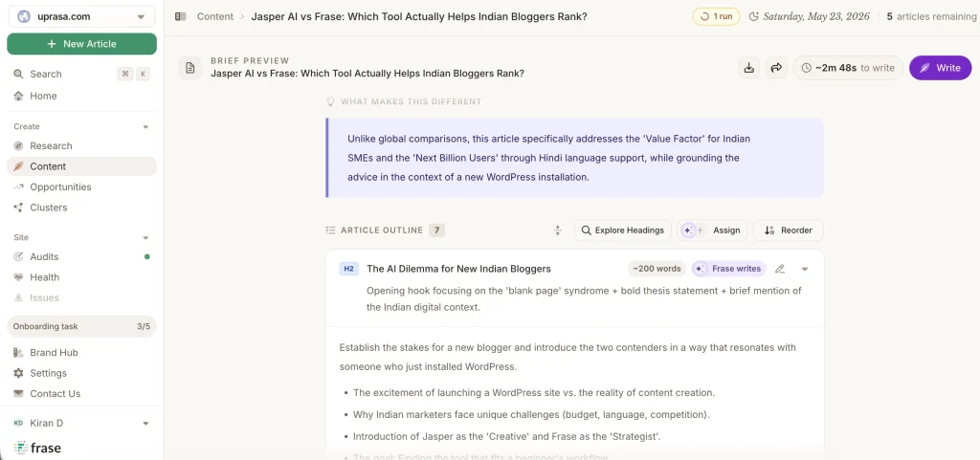Collapse the Site section
Viewport: 980px width, 460px height.
145,238
